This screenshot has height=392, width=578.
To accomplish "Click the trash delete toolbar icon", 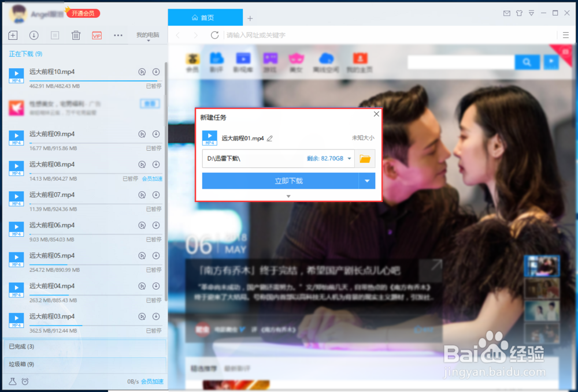I will (76, 35).
